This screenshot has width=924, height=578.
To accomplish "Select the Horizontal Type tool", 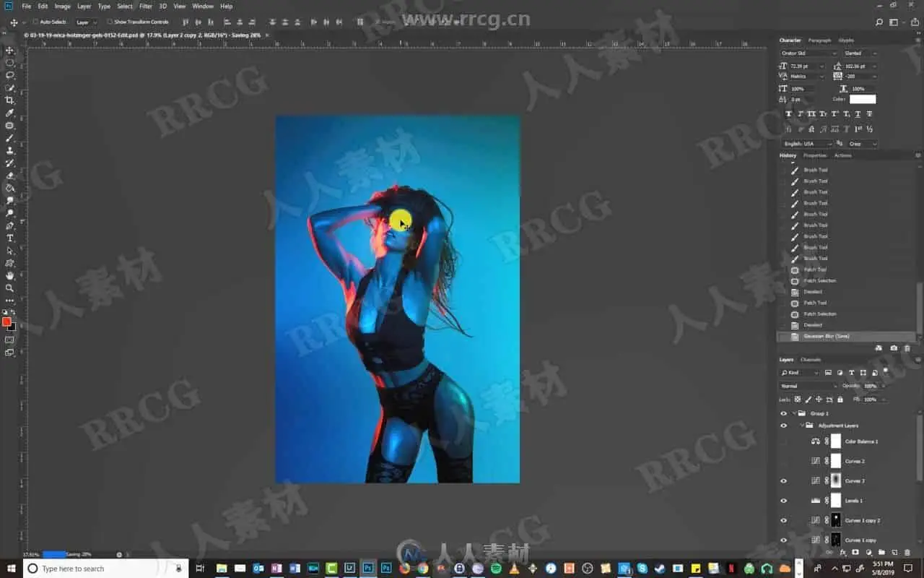I will click(x=9, y=238).
